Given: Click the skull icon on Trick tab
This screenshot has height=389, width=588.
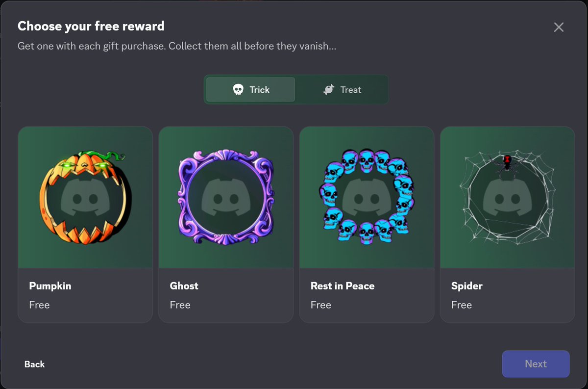Looking at the screenshot, I should point(238,90).
